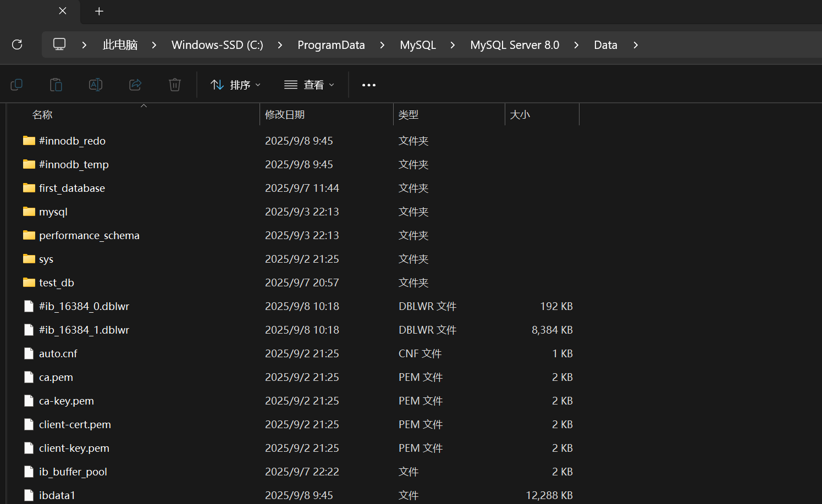
Task: Click the file name performance_schema
Action: pos(89,235)
